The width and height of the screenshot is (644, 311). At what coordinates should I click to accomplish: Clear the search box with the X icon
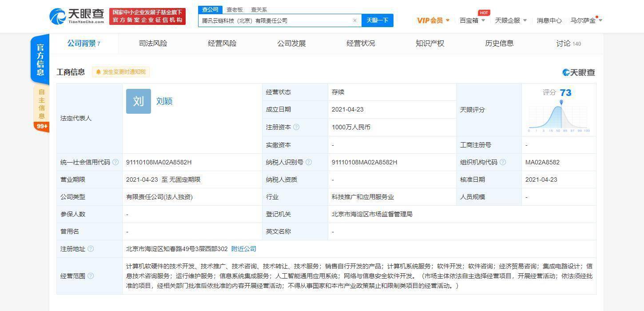click(x=355, y=20)
